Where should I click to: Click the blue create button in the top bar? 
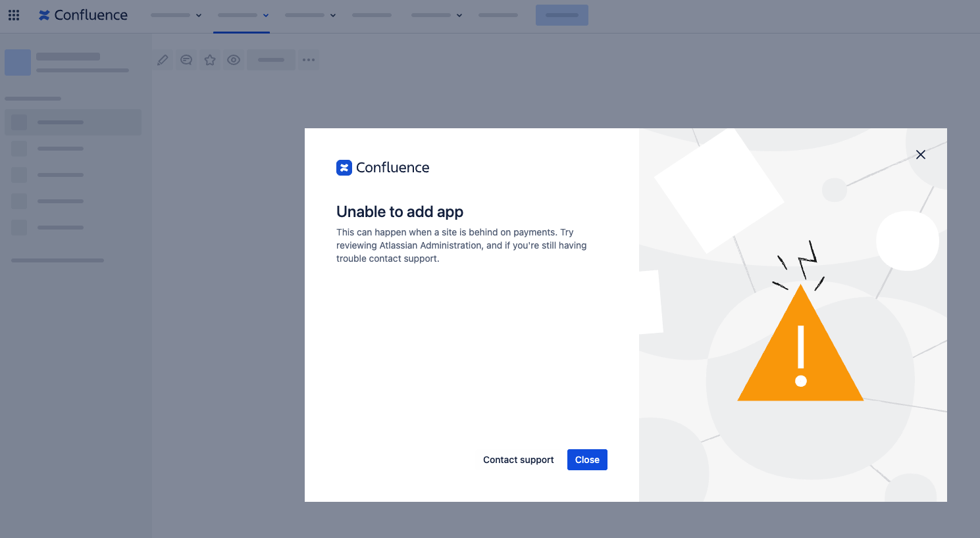click(x=562, y=15)
